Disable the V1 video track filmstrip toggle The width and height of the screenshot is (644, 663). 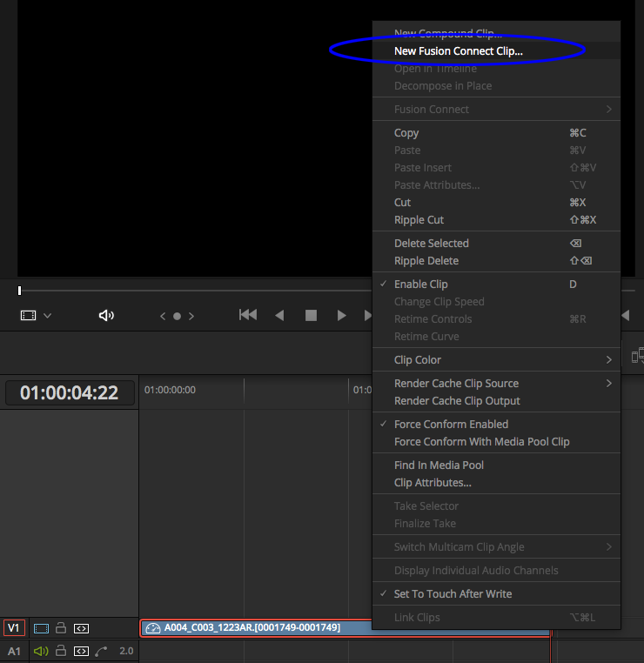pos(41,627)
